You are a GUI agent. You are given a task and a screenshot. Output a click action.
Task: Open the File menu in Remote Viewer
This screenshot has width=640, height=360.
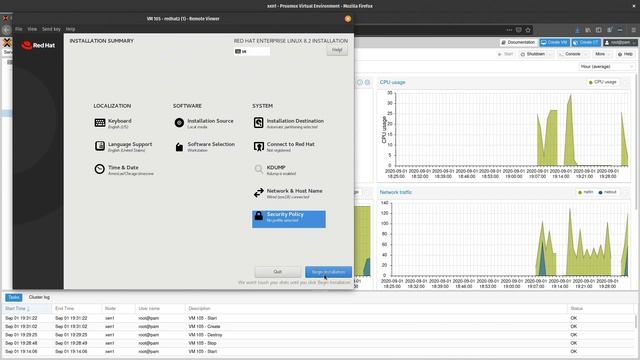(x=19, y=29)
